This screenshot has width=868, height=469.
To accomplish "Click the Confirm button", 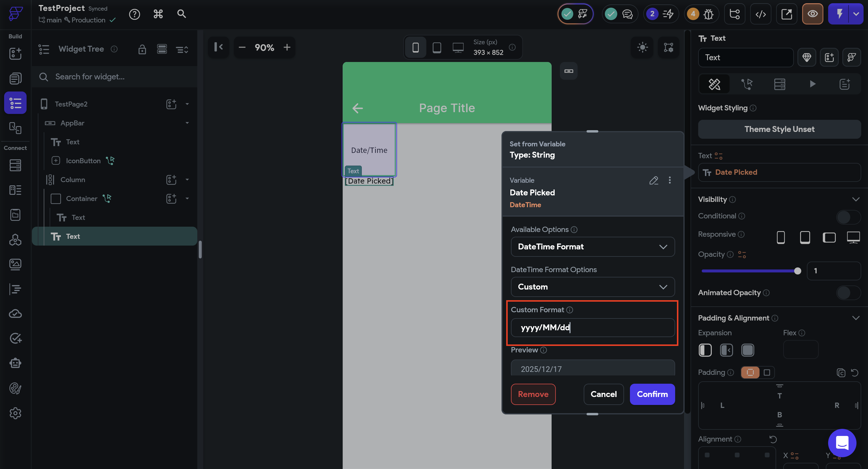I will (652, 394).
